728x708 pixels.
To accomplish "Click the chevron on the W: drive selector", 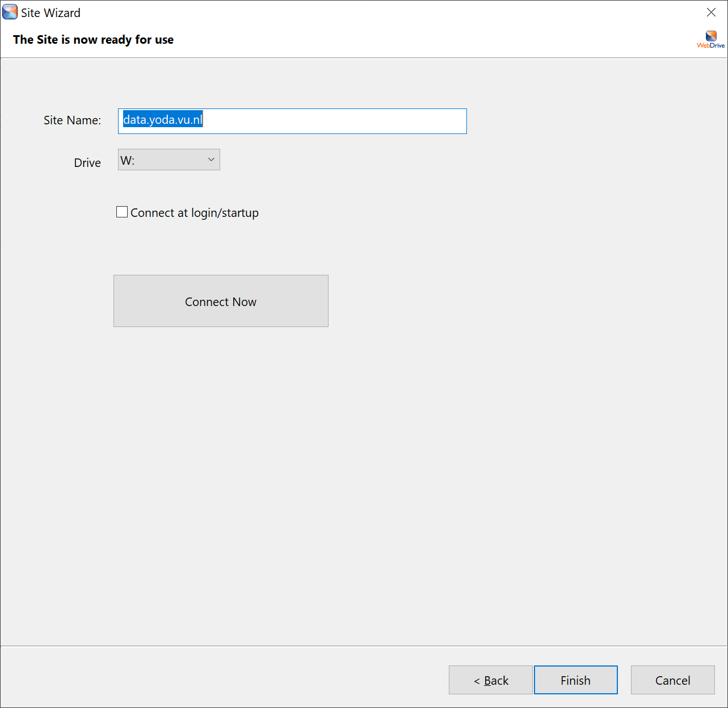I will point(211,160).
